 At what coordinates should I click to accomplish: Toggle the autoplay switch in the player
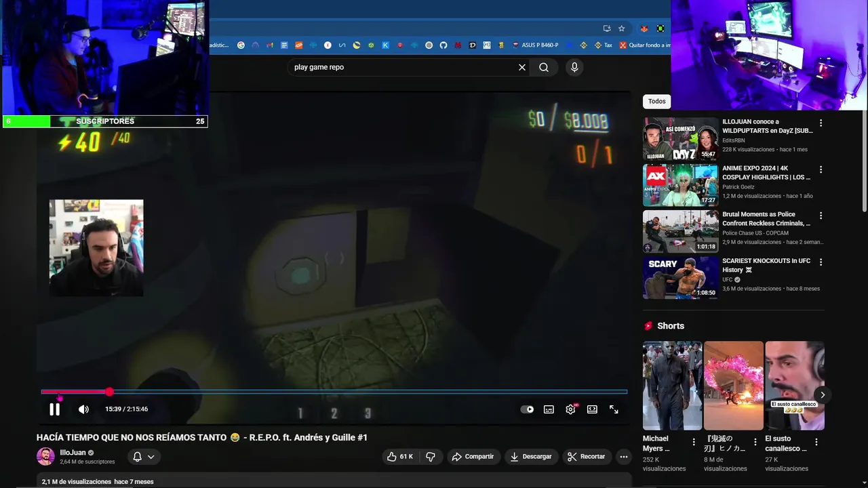pos(527,409)
